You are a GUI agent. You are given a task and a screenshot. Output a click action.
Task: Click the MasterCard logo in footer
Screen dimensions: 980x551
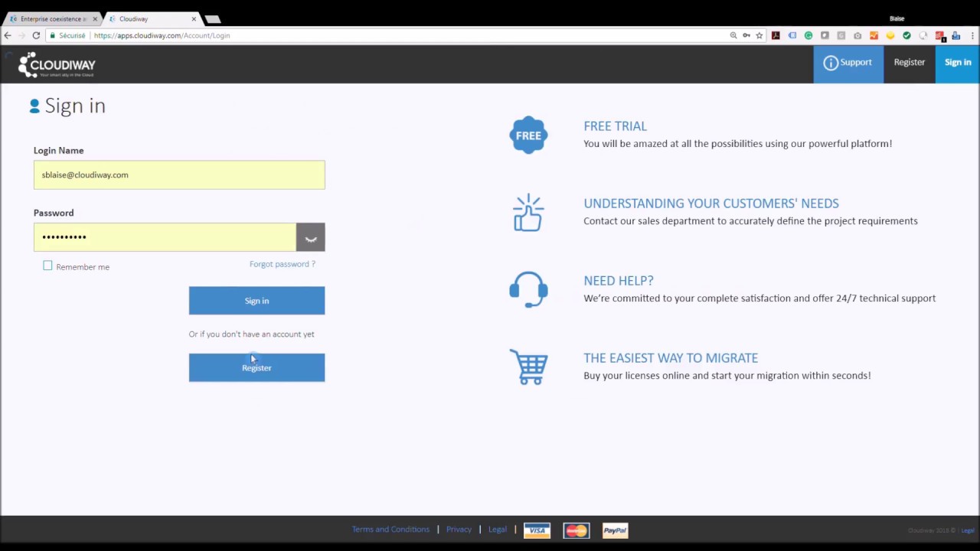click(576, 530)
